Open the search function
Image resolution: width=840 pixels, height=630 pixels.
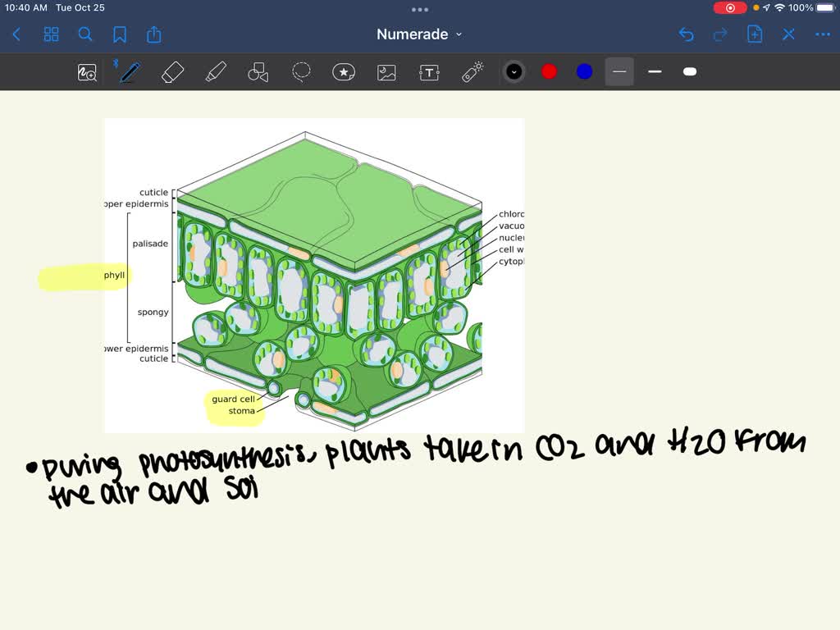pyautogui.click(x=85, y=34)
